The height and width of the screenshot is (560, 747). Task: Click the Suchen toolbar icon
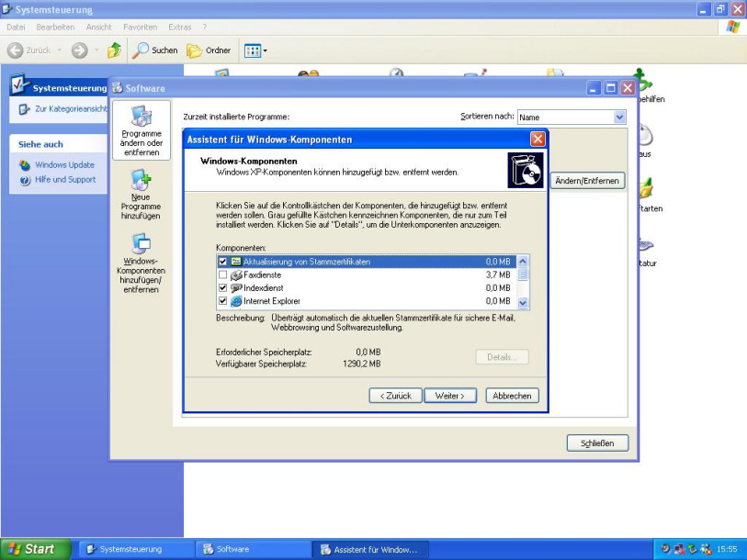(x=141, y=50)
